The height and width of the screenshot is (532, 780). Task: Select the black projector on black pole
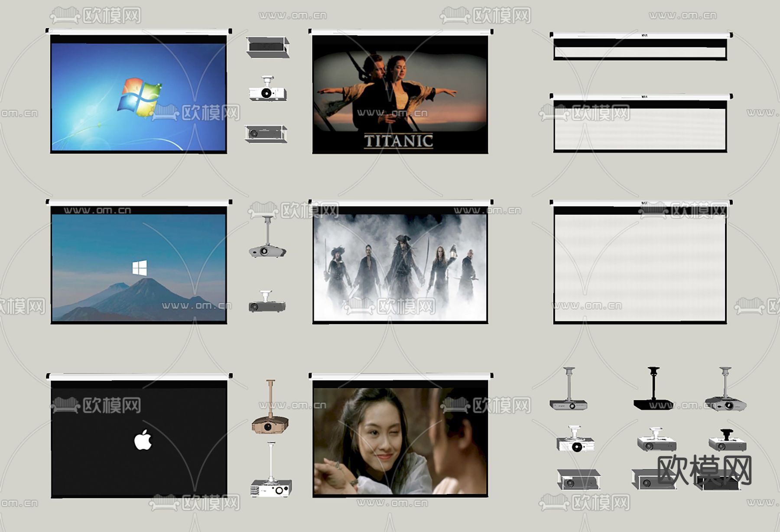pos(653,389)
